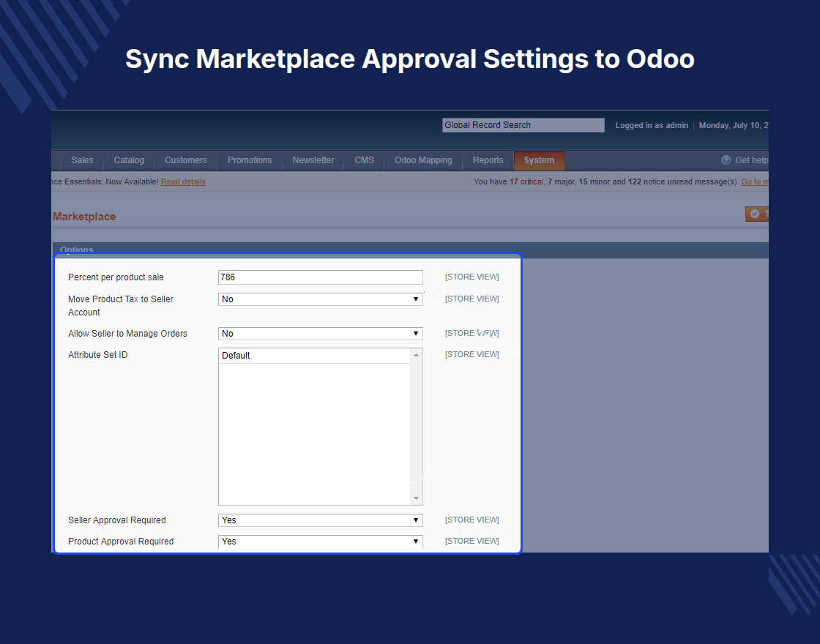This screenshot has width=820, height=644.
Task: Click the 'Monday, July 10' date text
Action: coord(733,125)
